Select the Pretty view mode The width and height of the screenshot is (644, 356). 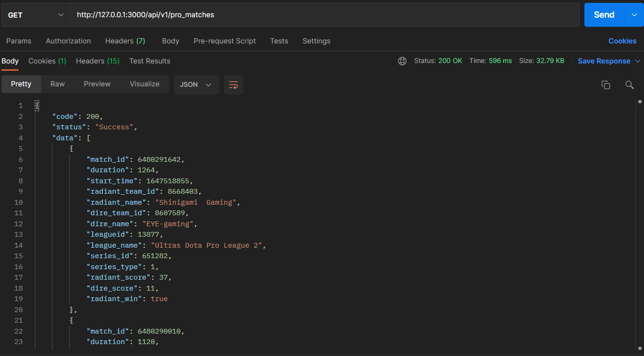[21, 84]
